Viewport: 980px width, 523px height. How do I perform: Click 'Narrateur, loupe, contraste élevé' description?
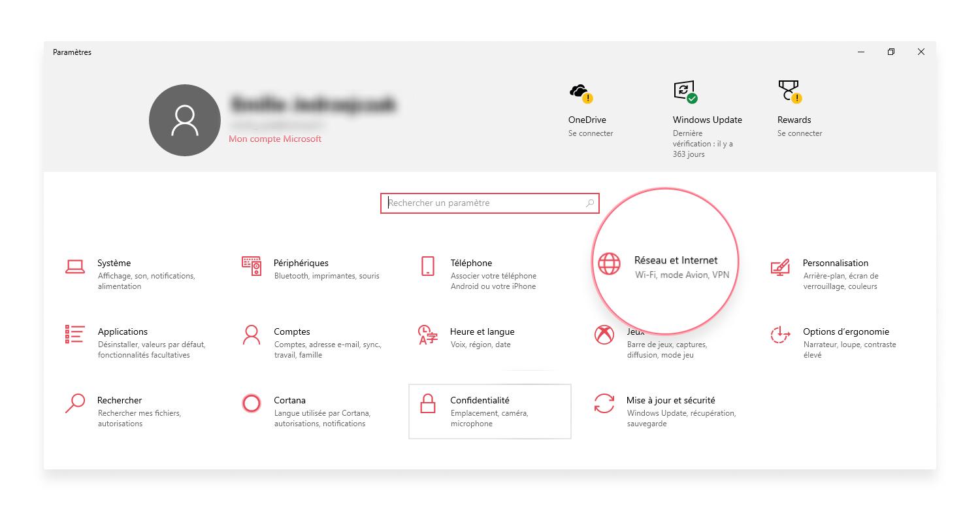[850, 350]
